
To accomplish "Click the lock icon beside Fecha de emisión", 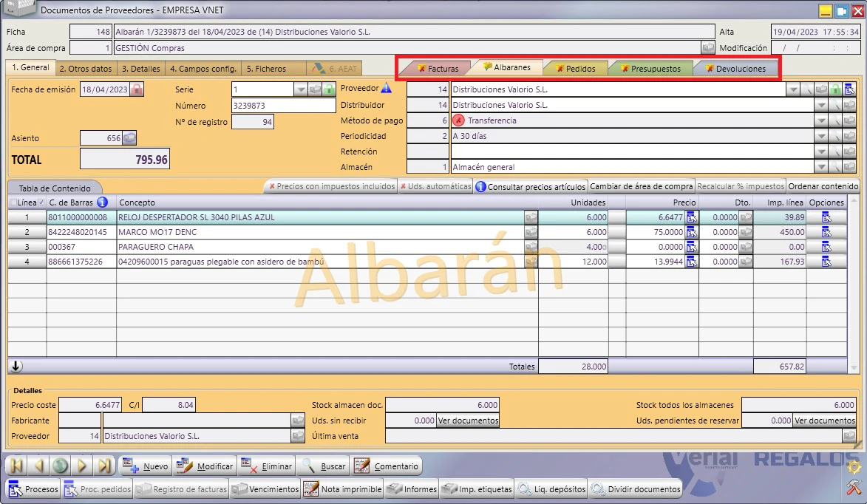I will (137, 89).
